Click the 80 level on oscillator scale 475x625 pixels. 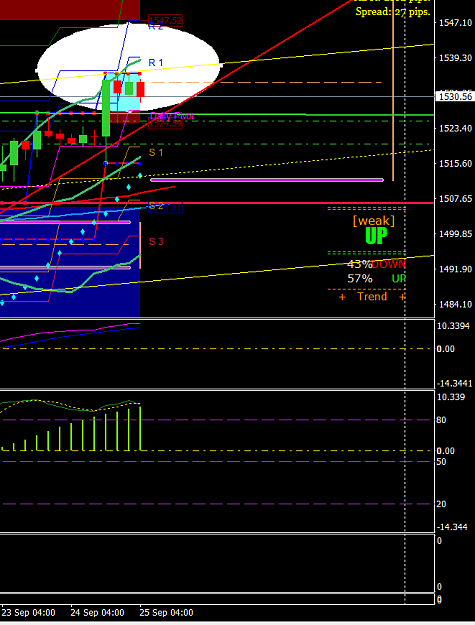441,420
